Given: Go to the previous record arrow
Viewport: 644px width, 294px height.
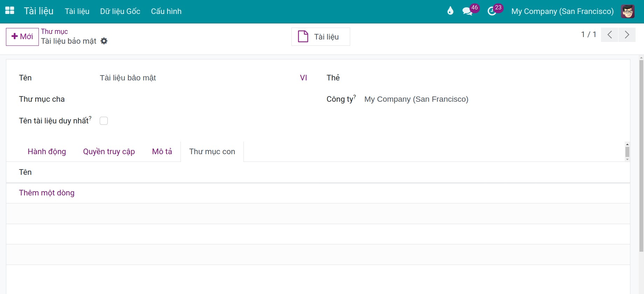Looking at the screenshot, I should pyautogui.click(x=610, y=35).
